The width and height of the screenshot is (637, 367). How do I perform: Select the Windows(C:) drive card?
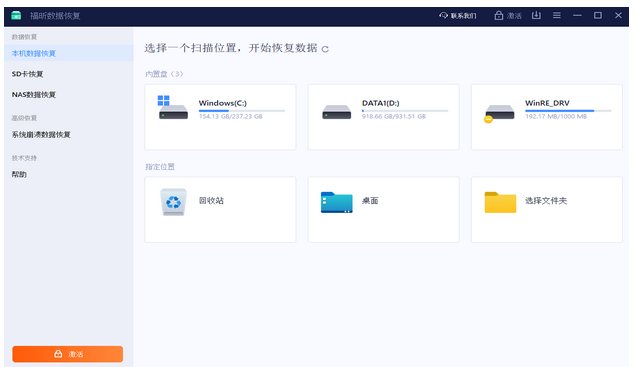pos(220,117)
